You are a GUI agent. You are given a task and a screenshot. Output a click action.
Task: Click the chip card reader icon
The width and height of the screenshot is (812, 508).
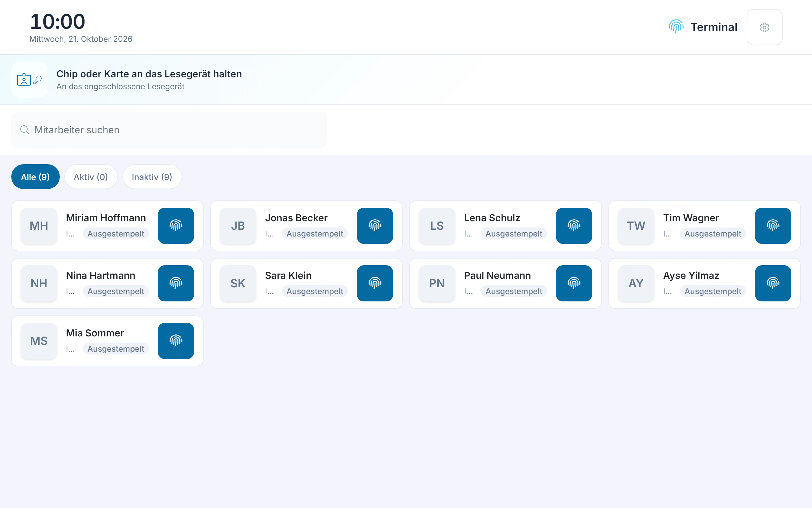coord(29,80)
